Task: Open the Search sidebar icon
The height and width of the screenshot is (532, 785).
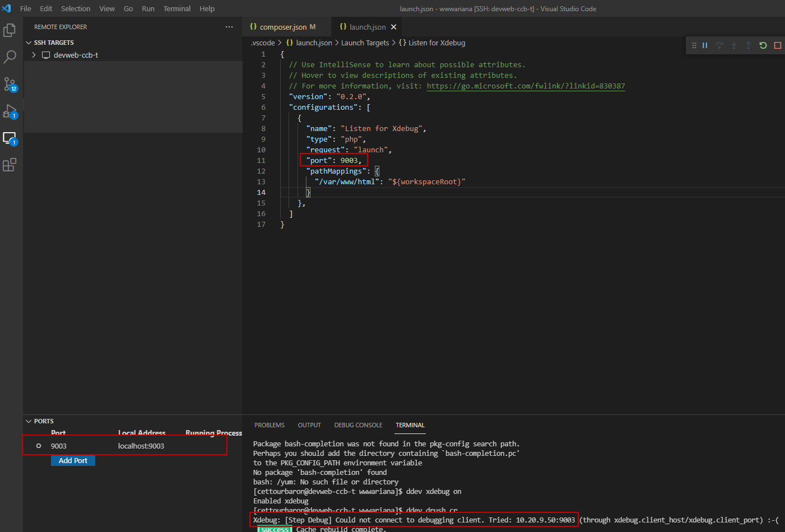Action: [x=9, y=57]
